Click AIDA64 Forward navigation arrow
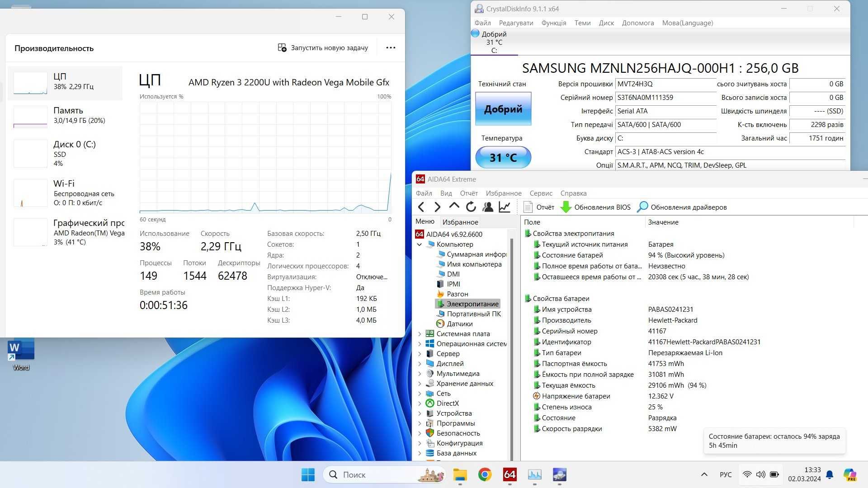This screenshot has width=868, height=488. (x=437, y=207)
